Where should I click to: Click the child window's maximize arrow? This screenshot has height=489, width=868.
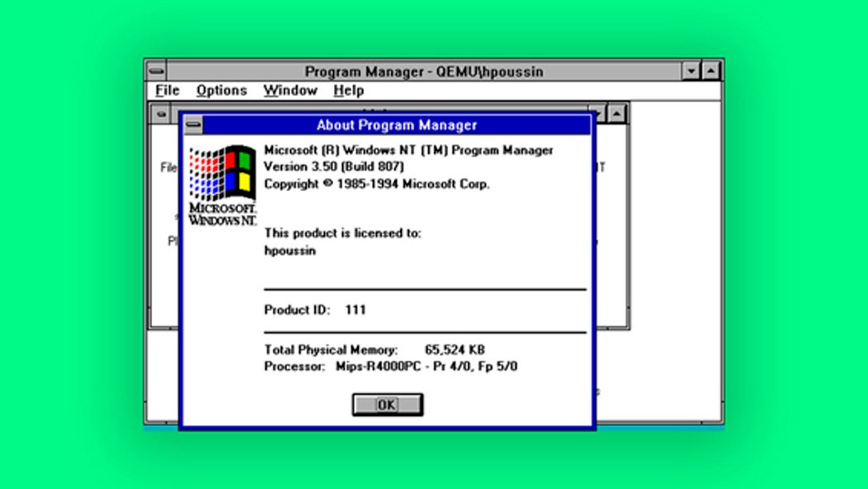coord(618,113)
